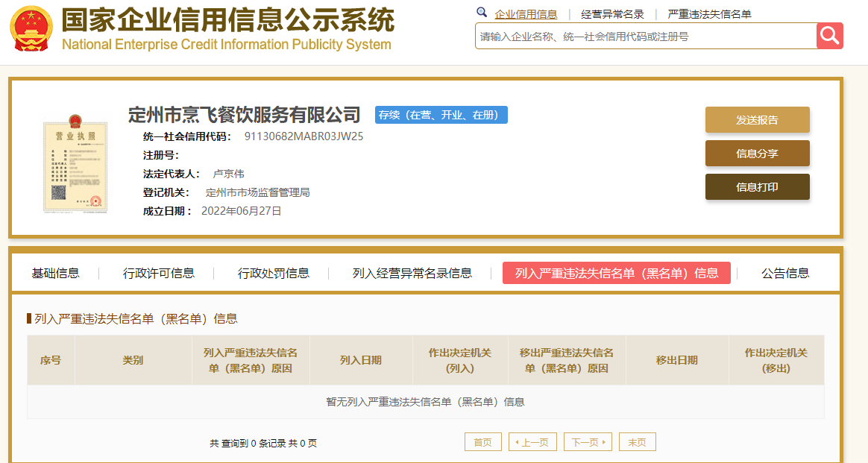
Task: Click the 移出日期 column header
Action: pos(677,360)
